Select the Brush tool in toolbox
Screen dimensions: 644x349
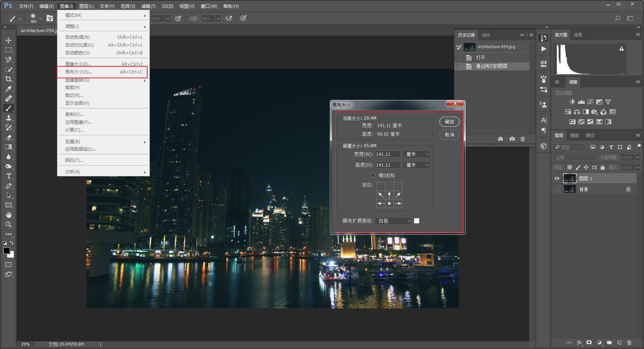pyautogui.click(x=9, y=108)
